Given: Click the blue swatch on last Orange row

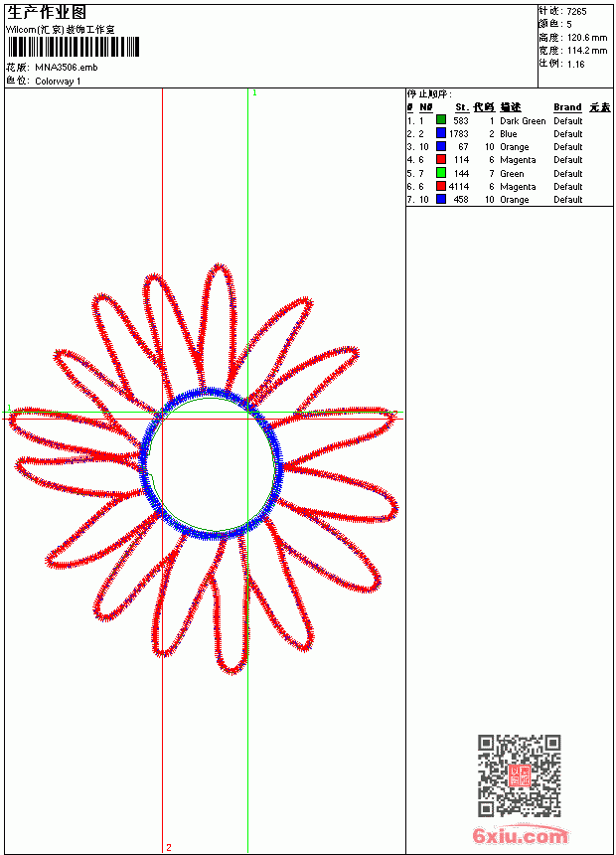Looking at the screenshot, I should tap(441, 199).
